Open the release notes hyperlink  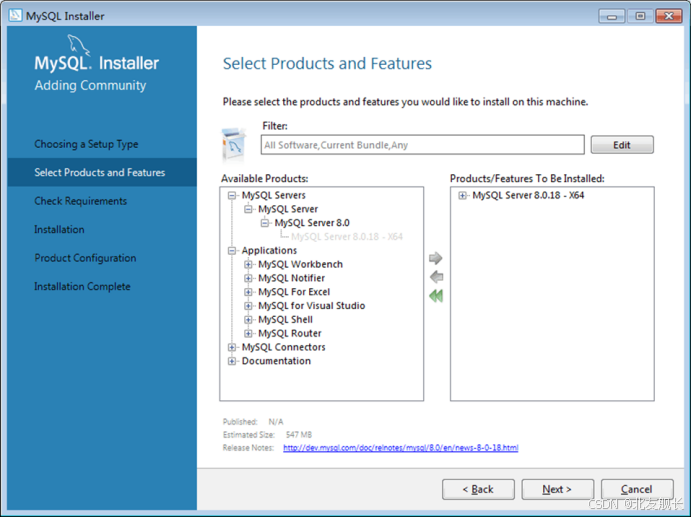click(x=401, y=448)
